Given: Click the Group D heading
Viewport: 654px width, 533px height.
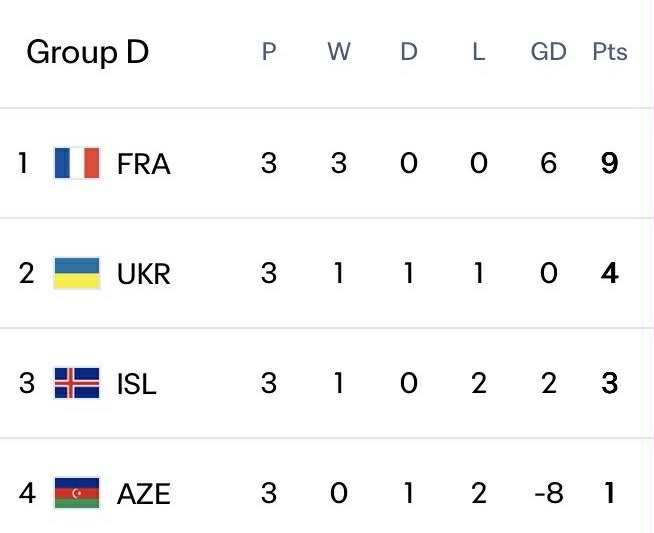Looking at the screenshot, I should 87,52.
